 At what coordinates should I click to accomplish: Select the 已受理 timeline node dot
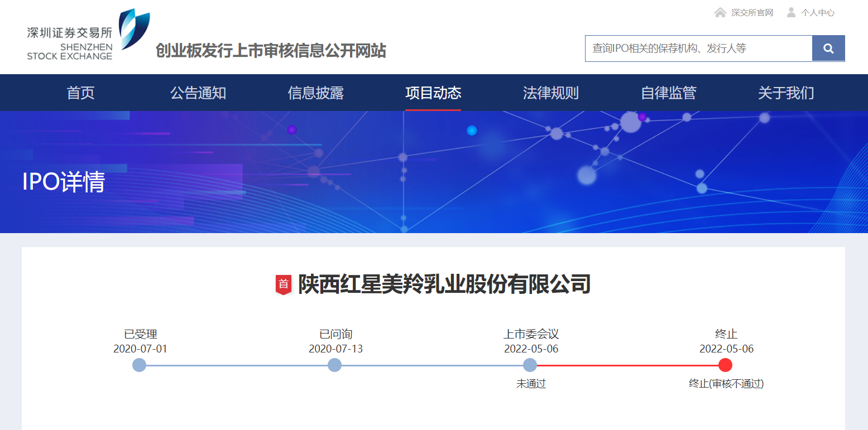coord(139,365)
